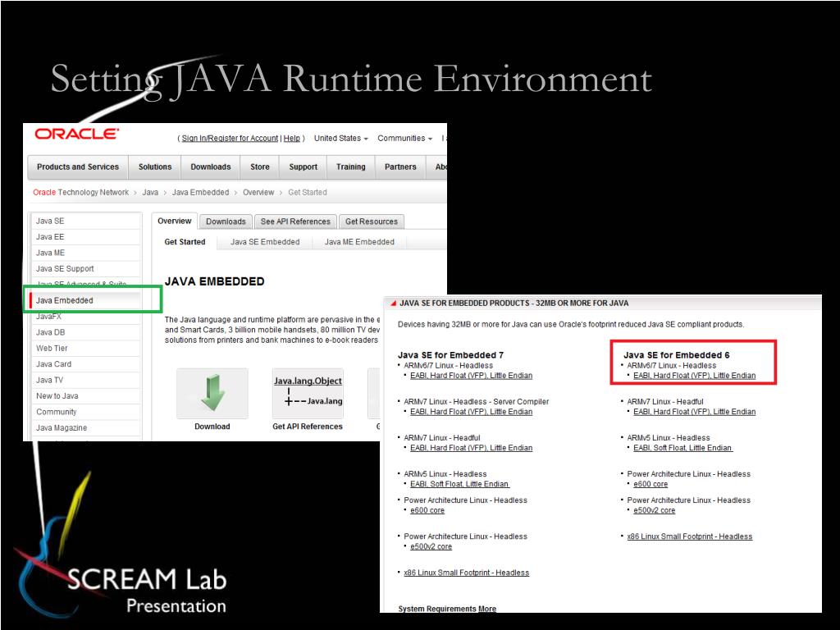
Task: Switch to the See API References tab
Action: [x=295, y=221]
